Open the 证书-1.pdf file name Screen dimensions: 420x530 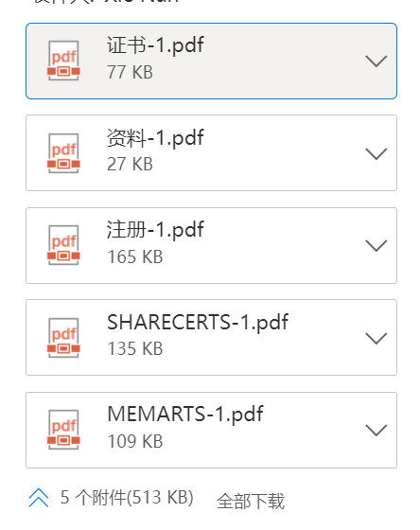click(155, 45)
